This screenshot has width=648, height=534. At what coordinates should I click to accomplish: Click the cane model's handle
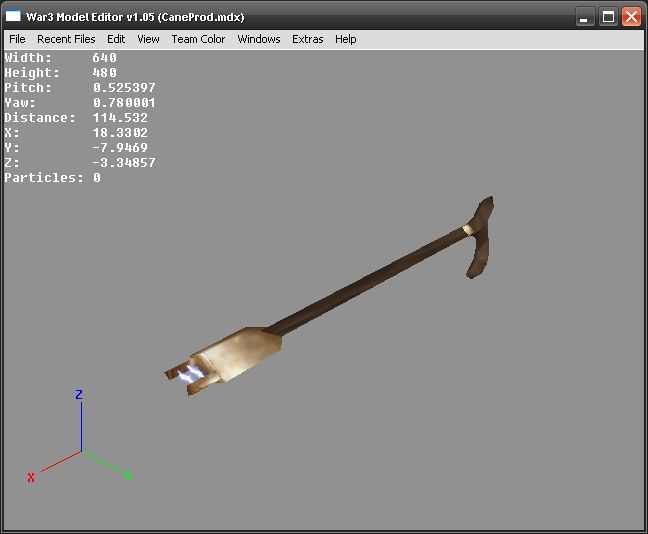pos(481,238)
